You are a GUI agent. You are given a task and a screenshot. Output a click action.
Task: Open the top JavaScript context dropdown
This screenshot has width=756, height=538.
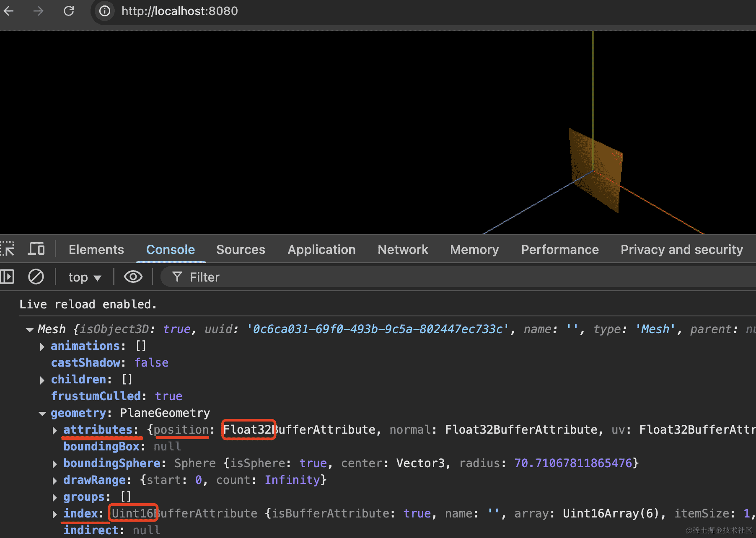pos(85,277)
